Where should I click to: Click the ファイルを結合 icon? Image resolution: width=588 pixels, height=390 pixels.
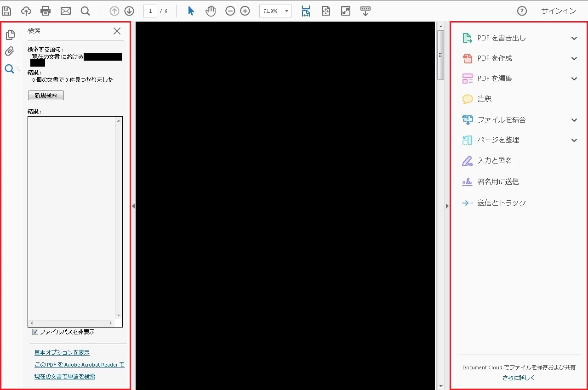(467, 120)
